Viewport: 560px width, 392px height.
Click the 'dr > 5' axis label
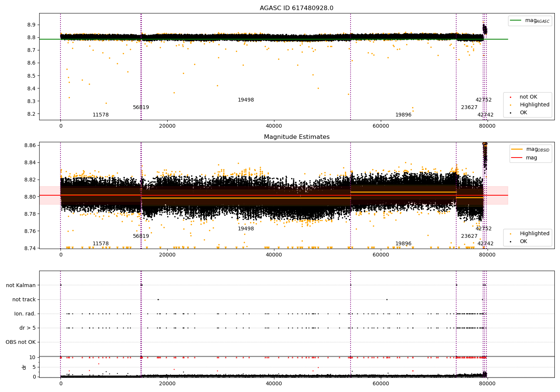[x=28, y=328]
